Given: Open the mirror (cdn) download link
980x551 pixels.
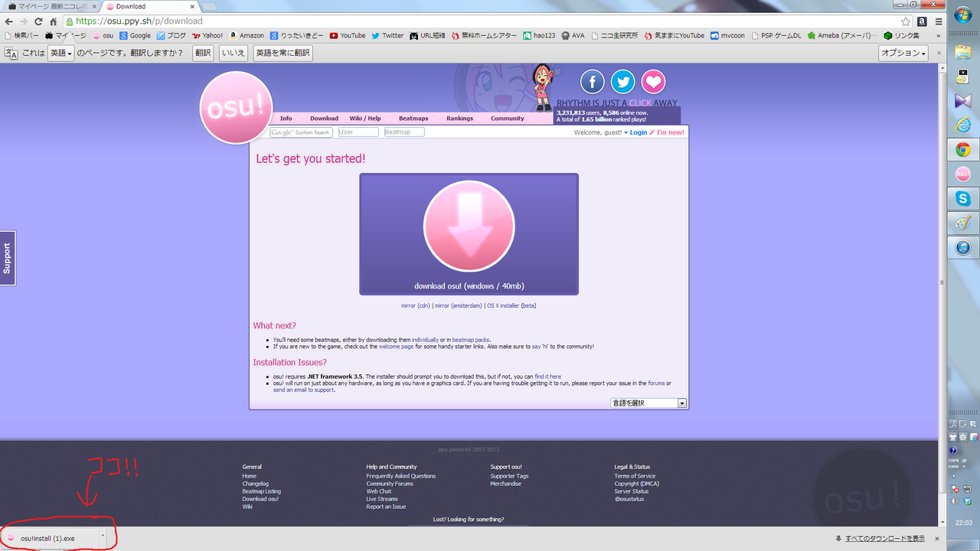Looking at the screenshot, I should tap(416, 305).
